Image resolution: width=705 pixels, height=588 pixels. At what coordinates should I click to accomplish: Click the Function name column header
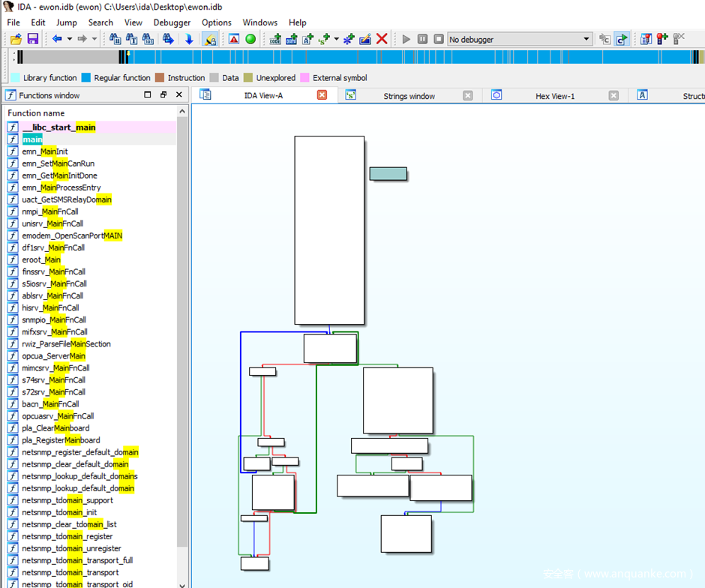36,113
